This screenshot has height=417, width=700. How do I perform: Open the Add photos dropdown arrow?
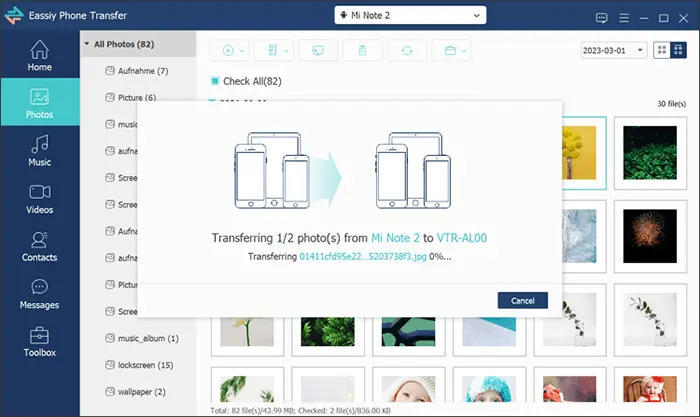(x=242, y=51)
